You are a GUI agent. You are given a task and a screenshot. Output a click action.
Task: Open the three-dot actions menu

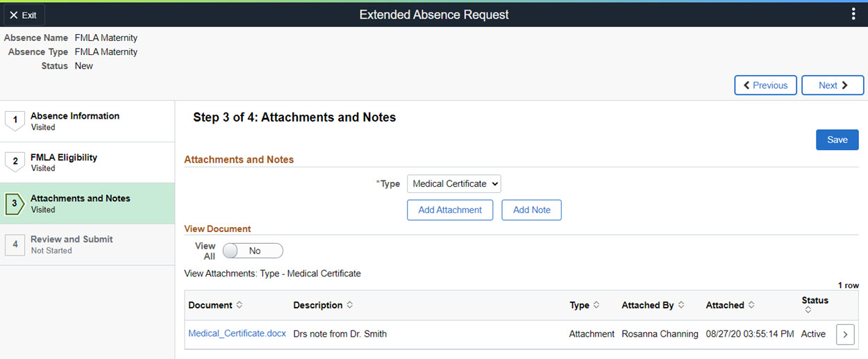853,15
